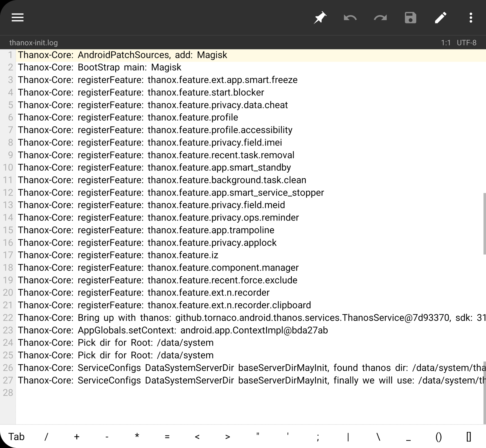The width and height of the screenshot is (486, 448).
Task: Open the UTF-8 encoding selector
Action: click(x=466, y=43)
